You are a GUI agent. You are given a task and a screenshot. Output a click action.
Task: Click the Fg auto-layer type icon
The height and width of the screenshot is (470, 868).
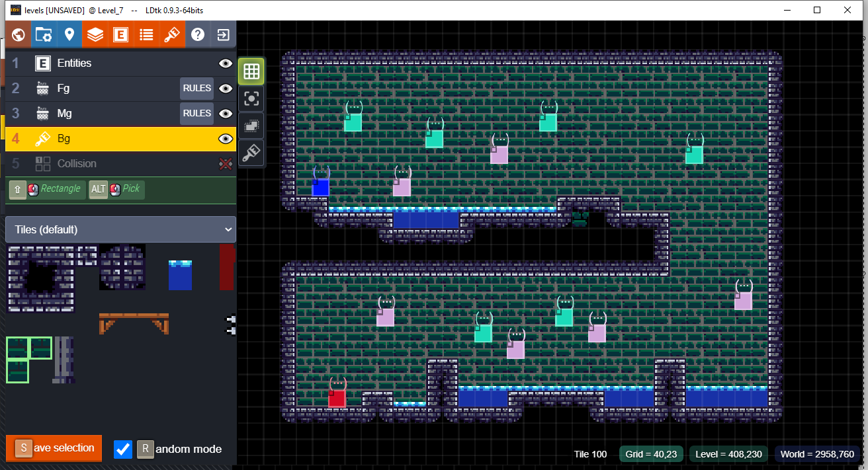pyautogui.click(x=43, y=89)
